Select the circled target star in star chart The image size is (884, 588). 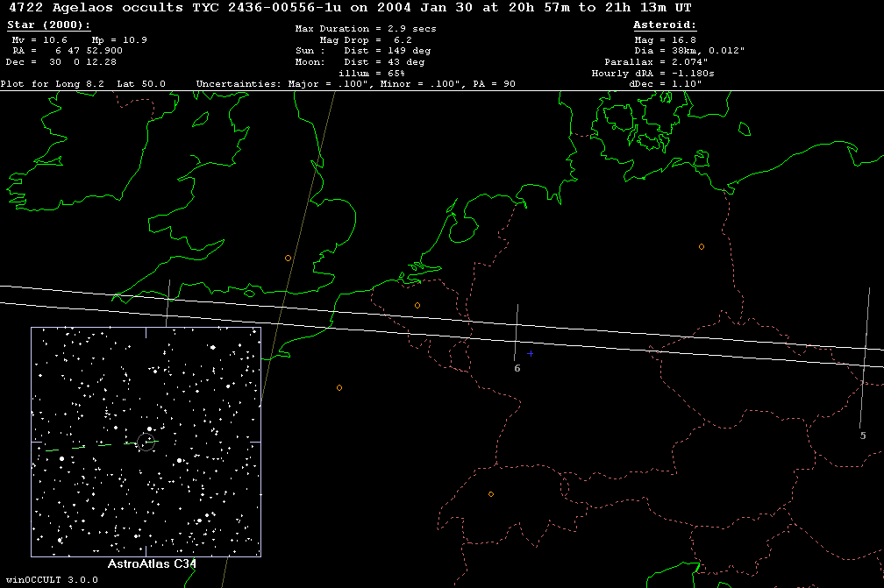(149, 441)
